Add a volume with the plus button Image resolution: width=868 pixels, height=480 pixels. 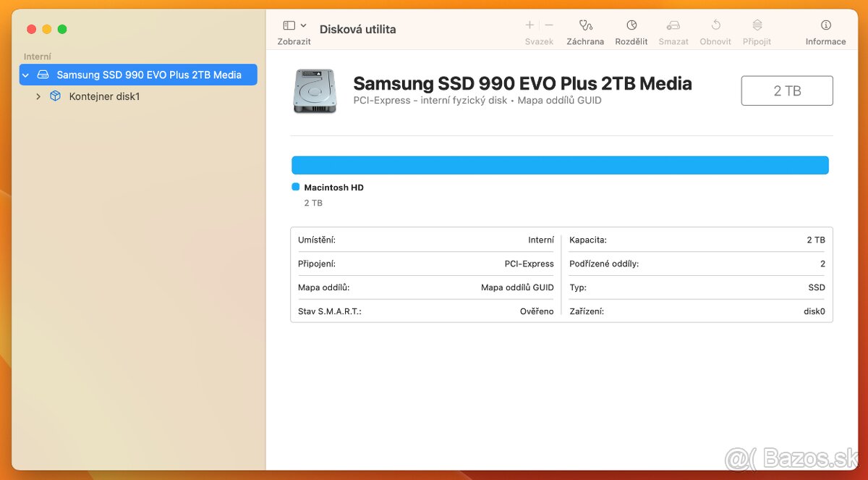(529, 25)
